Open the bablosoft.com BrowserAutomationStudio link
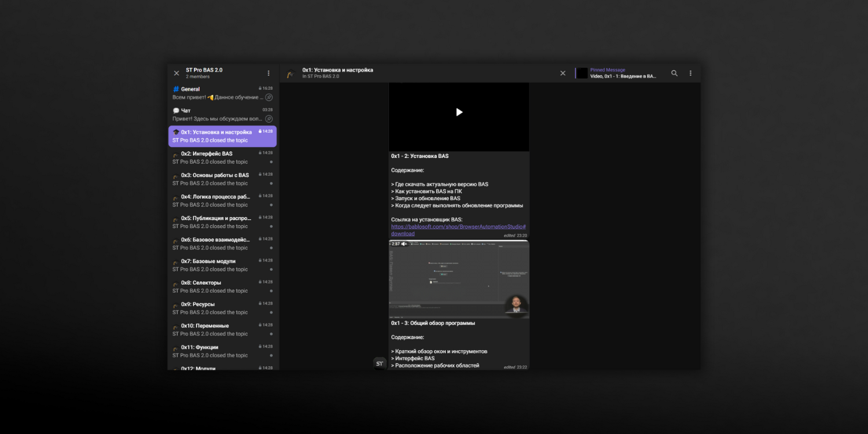This screenshot has height=434, width=868. pos(458,227)
